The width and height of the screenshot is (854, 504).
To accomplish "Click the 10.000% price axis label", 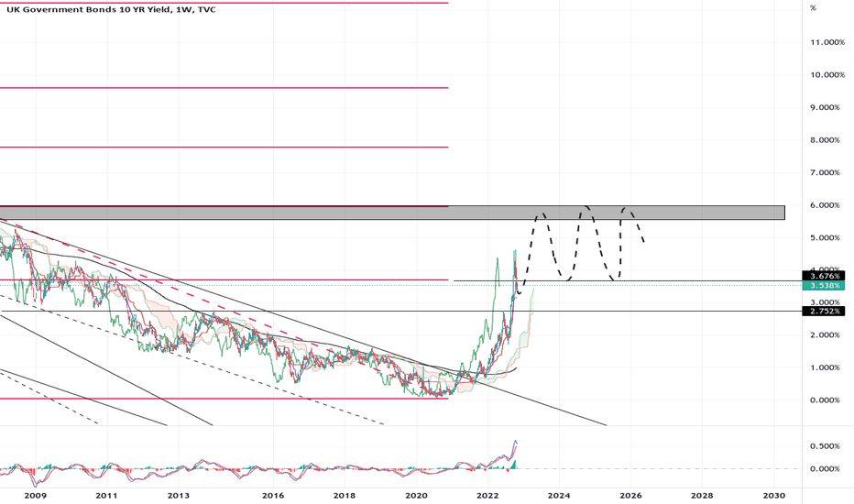I will (x=827, y=74).
